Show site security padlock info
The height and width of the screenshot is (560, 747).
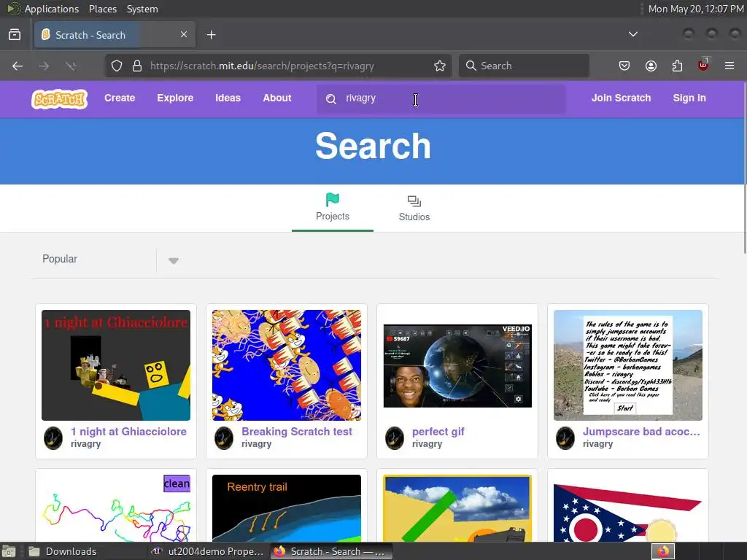137,66
